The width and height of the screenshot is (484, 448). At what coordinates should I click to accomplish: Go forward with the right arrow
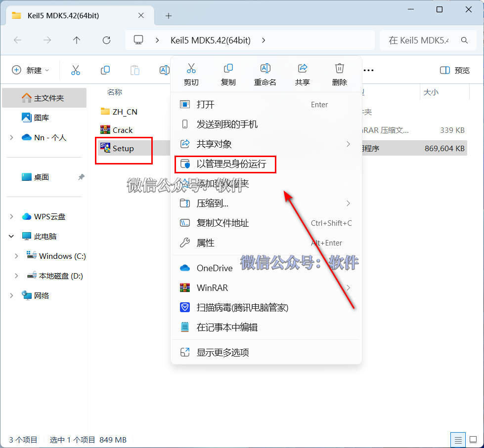(x=47, y=40)
